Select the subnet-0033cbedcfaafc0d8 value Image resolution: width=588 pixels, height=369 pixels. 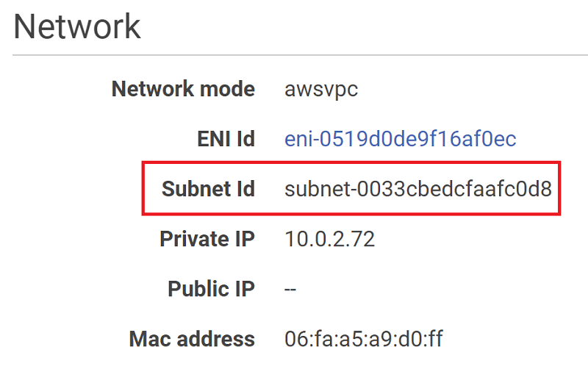click(417, 189)
